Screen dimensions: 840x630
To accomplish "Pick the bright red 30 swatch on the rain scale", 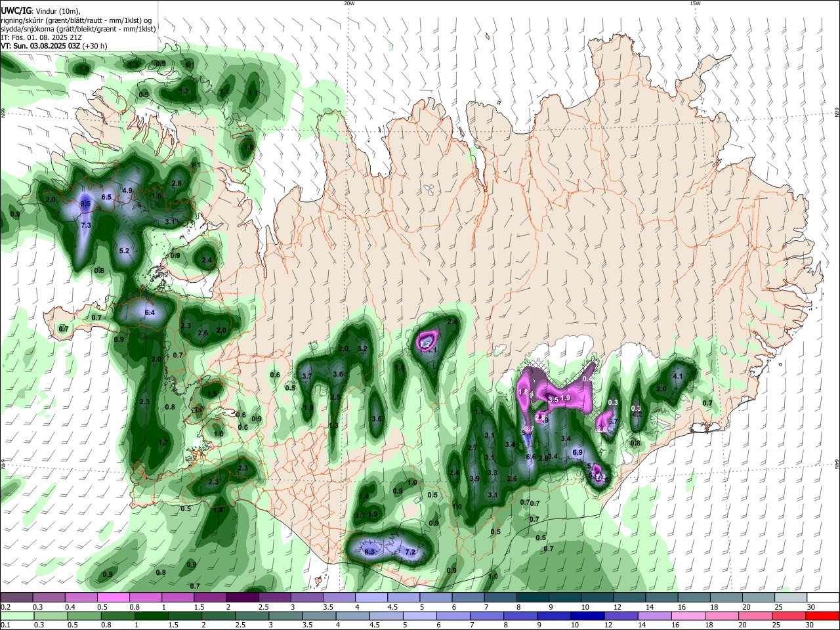I will (x=823, y=616).
